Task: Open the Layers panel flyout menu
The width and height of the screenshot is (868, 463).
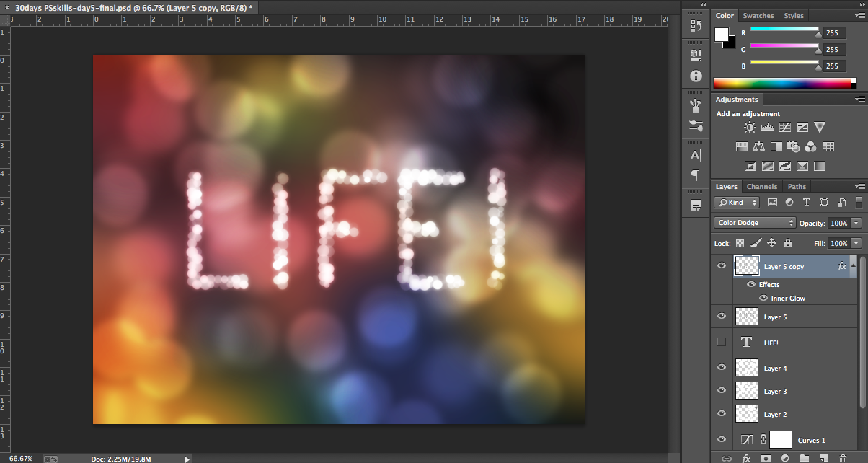Action: (x=860, y=187)
